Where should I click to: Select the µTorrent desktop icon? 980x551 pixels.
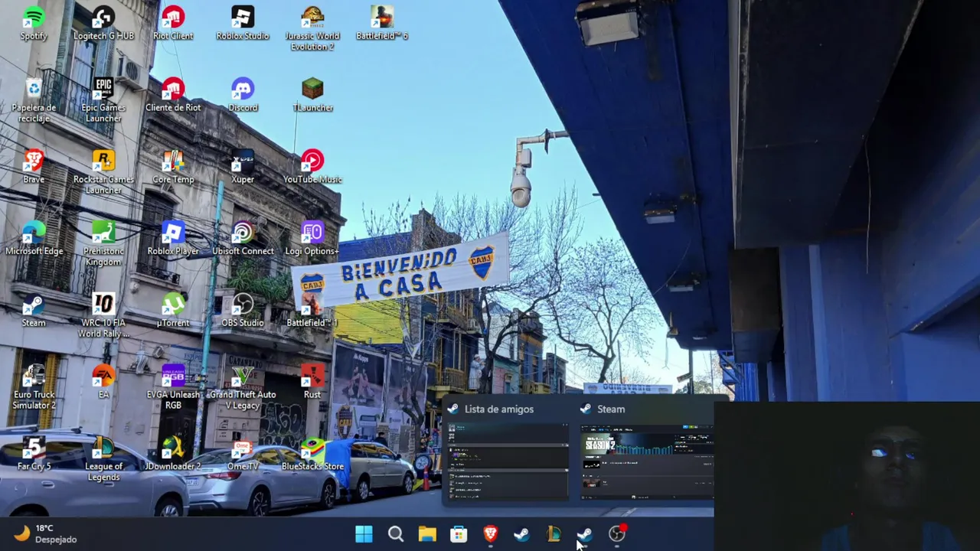coord(173,311)
